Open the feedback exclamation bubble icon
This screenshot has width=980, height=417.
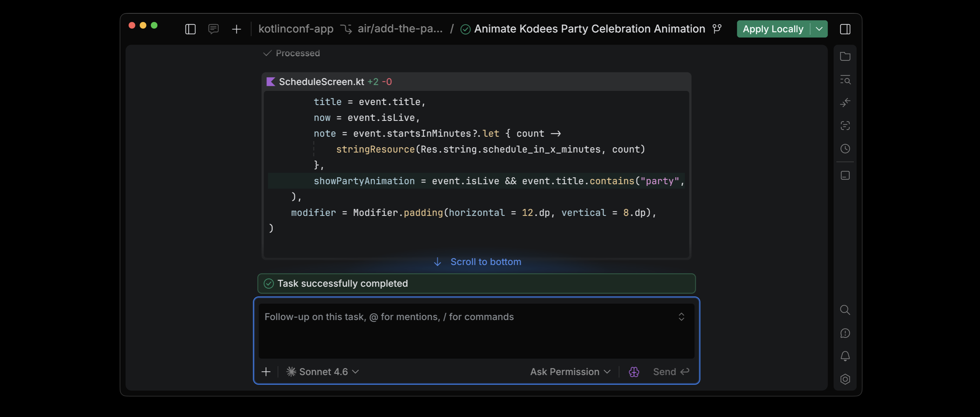[x=845, y=333]
